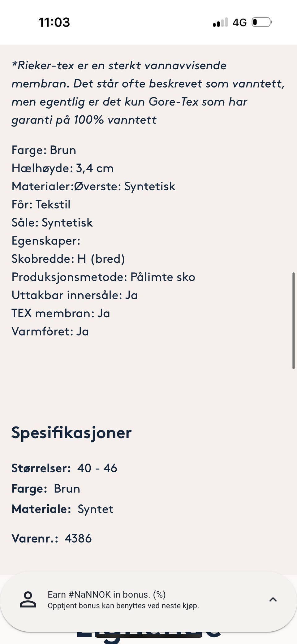Tap the Rieker-tex italic description paragraph
Image resolution: width=297 pixels, height=644 pixels.
(x=148, y=93)
